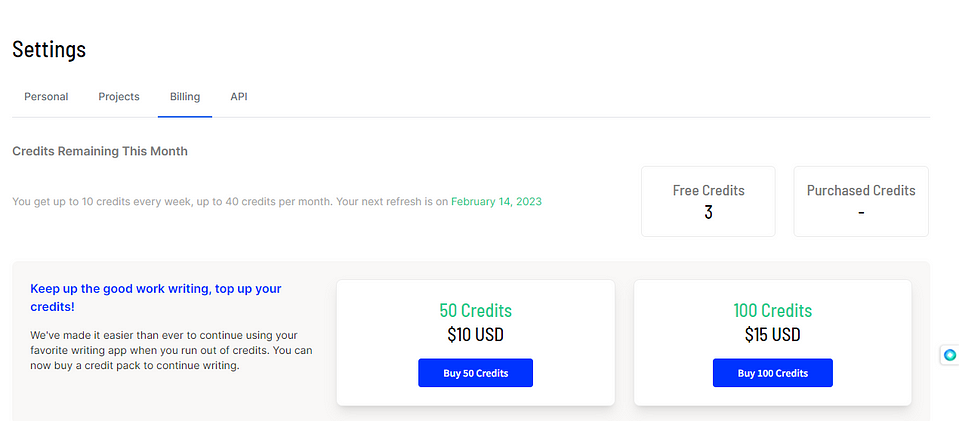
Task: Click the green 100 Credits title
Action: click(772, 310)
